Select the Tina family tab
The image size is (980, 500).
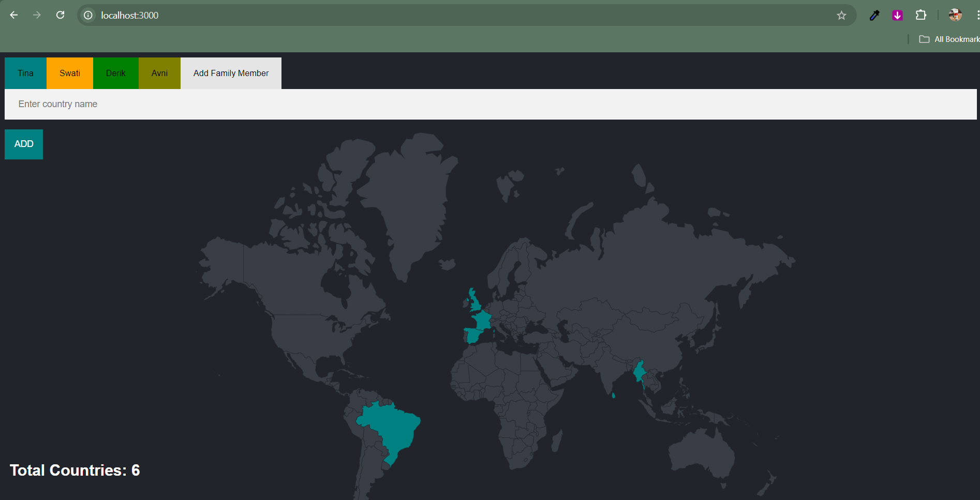[x=25, y=73]
